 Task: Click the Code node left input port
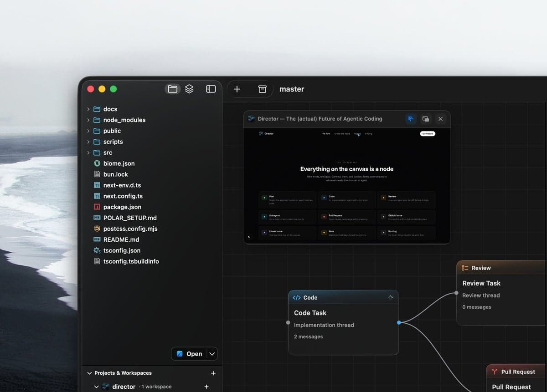tap(288, 323)
